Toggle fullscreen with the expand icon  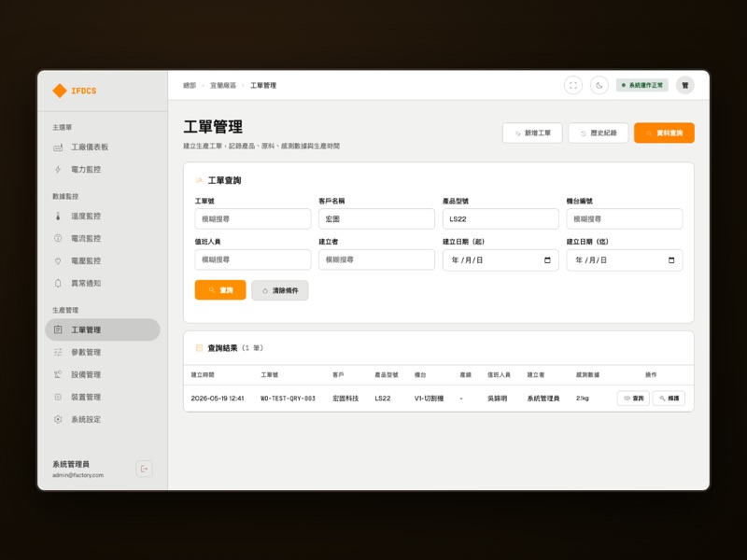[573, 85]
